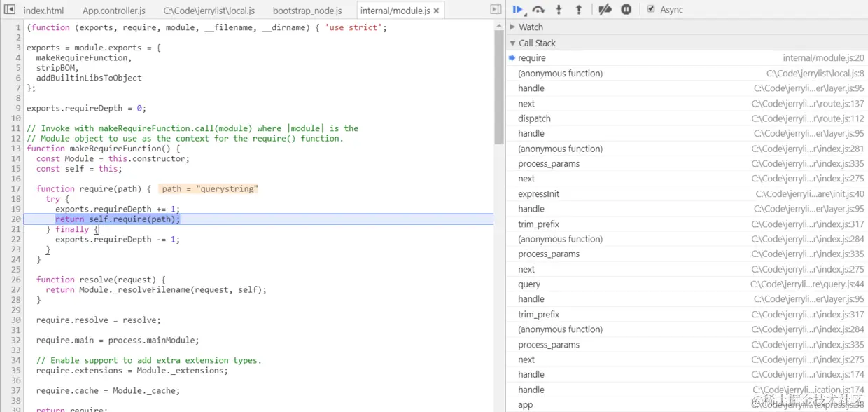
Task: Switch to C:\Code\jerrylist\local.js tab
Action: pyautogui.click(x=209, y=11)
